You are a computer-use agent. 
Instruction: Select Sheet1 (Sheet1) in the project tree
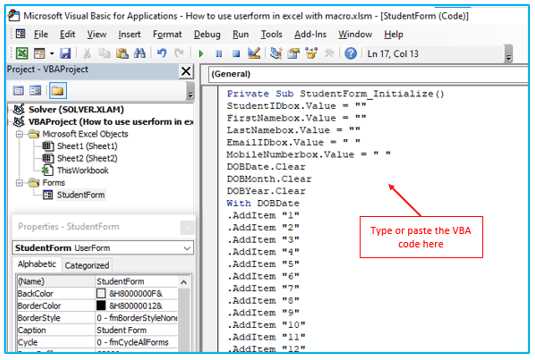(87, 146)
